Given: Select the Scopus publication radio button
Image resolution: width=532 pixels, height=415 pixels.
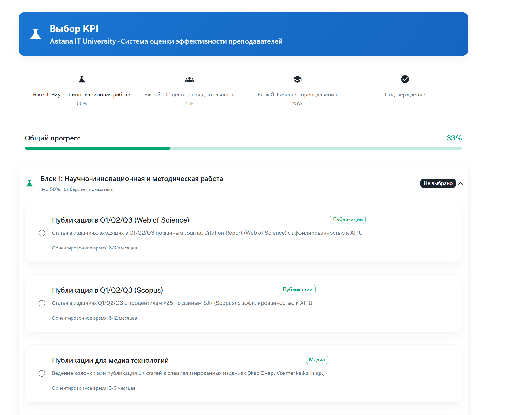Looking at the screenshot, I should 42,303.
